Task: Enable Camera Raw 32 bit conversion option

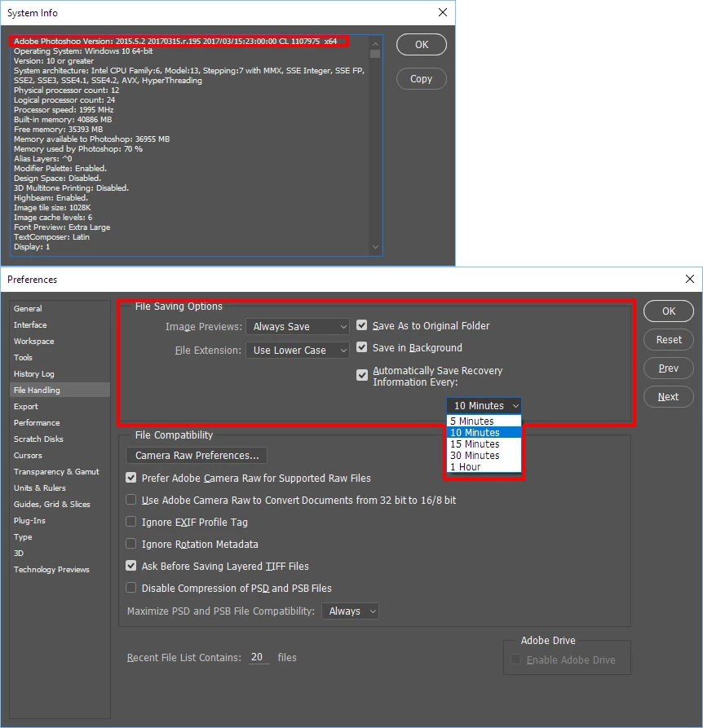Action: (131, 500)
